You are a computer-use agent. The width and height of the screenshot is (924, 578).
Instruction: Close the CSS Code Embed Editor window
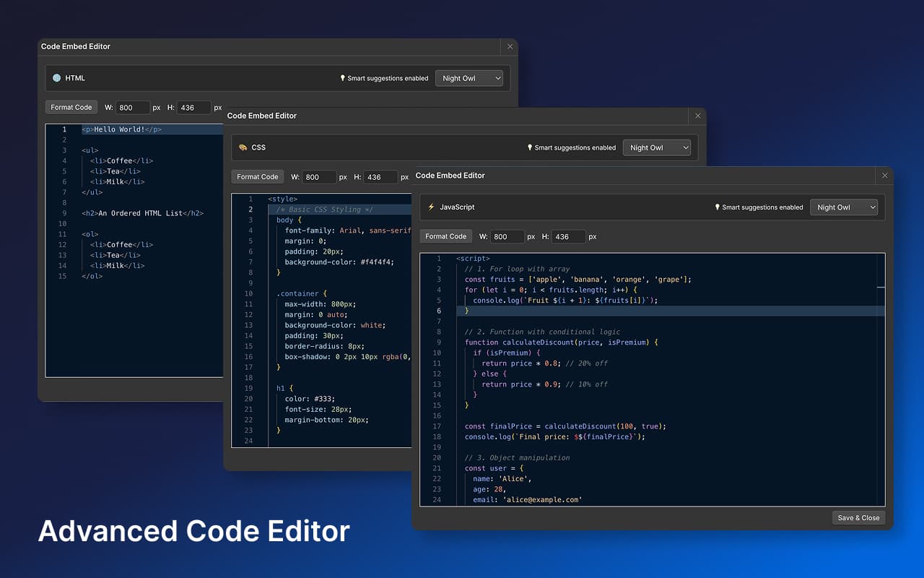click(x=697, y=116)
